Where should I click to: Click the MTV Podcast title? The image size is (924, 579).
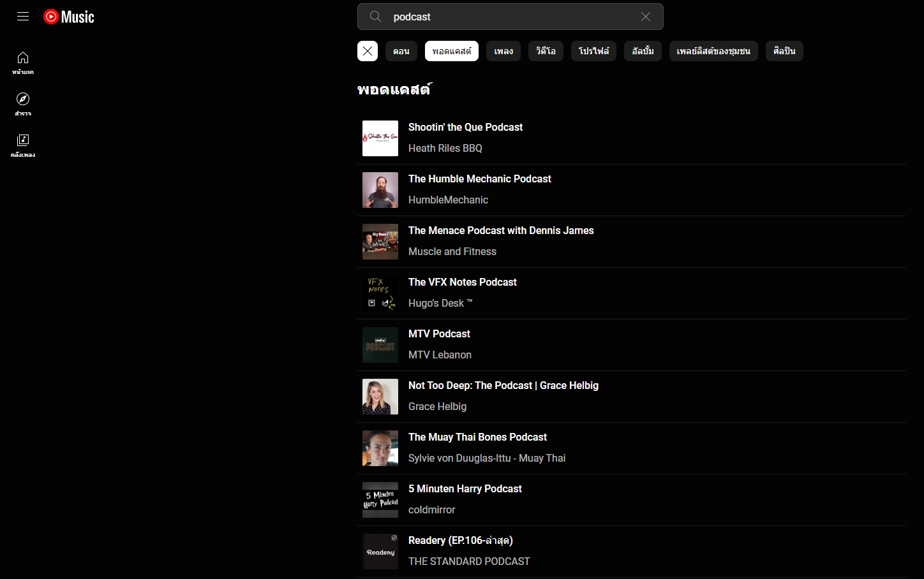point(439,334)
